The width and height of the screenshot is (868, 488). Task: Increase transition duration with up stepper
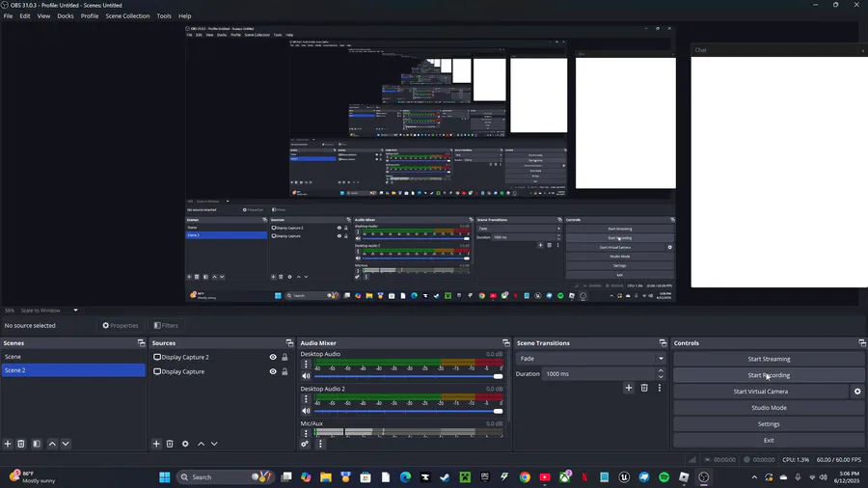(661, 370)
